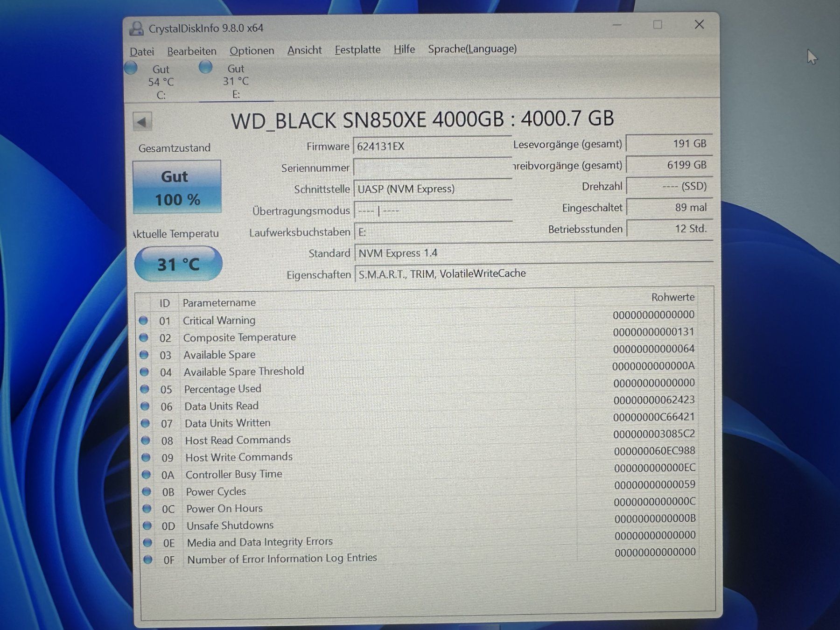Screen dimensions: 840x630
Task: Open the Ansicht menu
Action: tap(304, 50)
